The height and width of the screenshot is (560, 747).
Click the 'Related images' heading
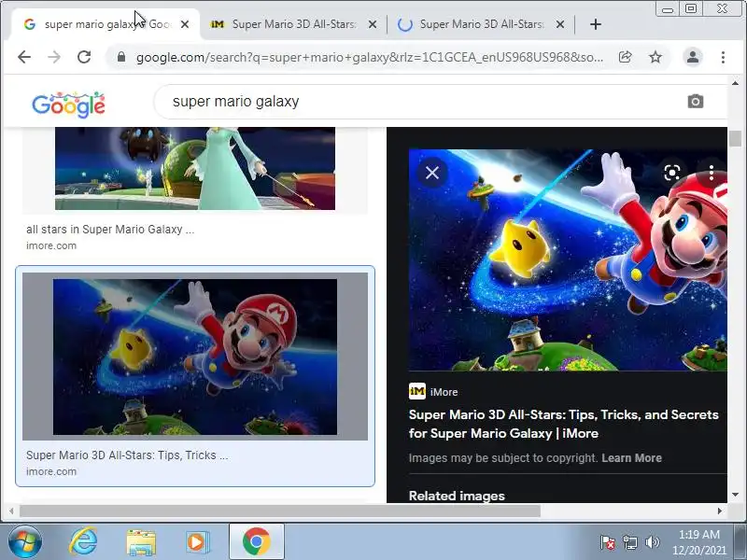(x=457, y=496)
